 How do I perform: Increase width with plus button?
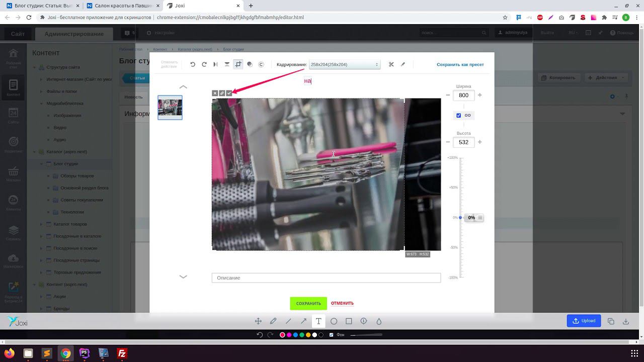(x=479, y=95)
